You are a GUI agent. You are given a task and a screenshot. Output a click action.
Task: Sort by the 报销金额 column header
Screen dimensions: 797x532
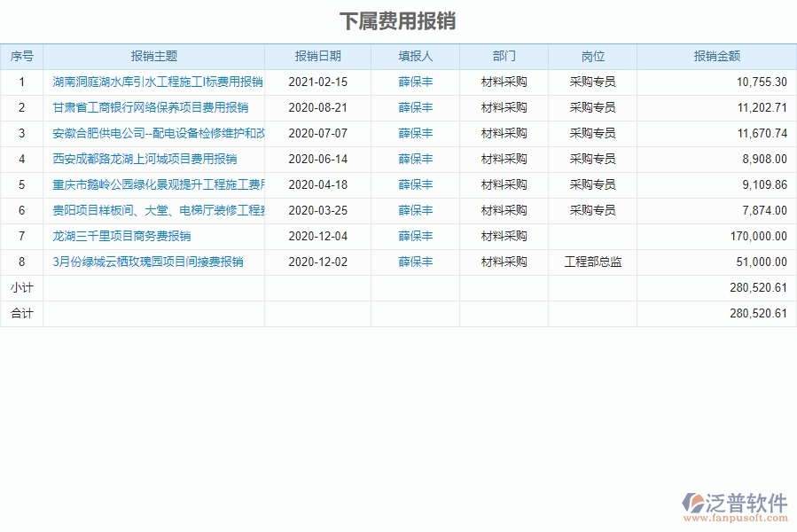(716, 55)
